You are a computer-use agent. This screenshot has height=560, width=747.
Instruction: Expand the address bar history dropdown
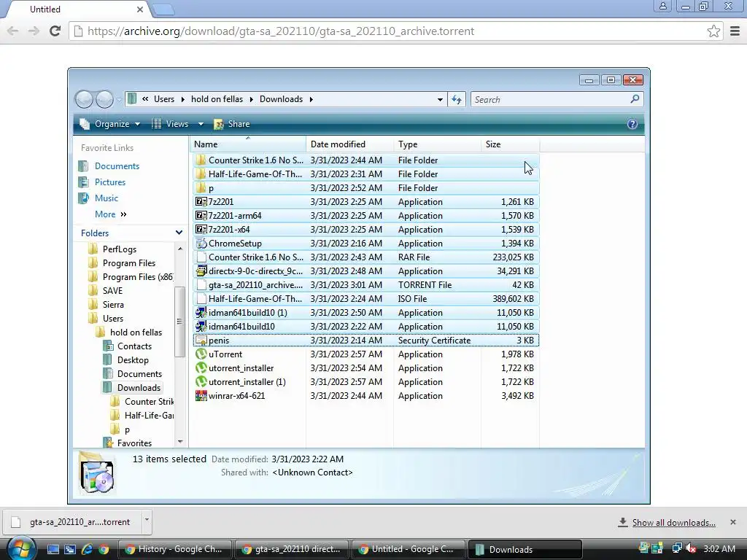tap(440, 99)
